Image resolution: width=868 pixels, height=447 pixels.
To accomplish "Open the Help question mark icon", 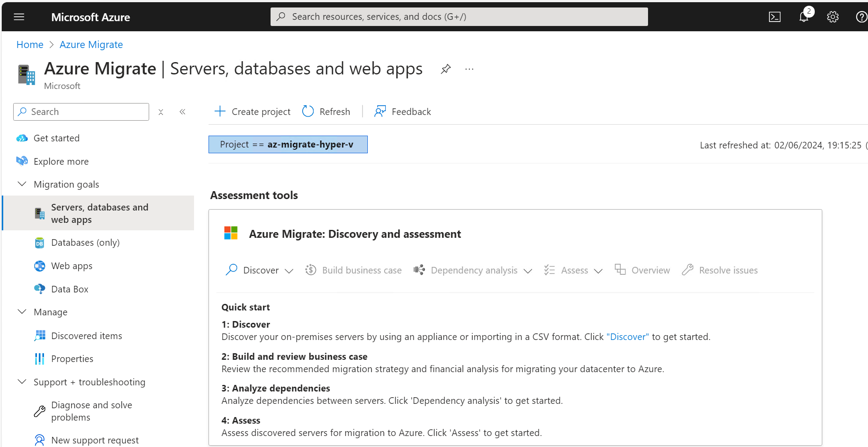I will (861, 17).
